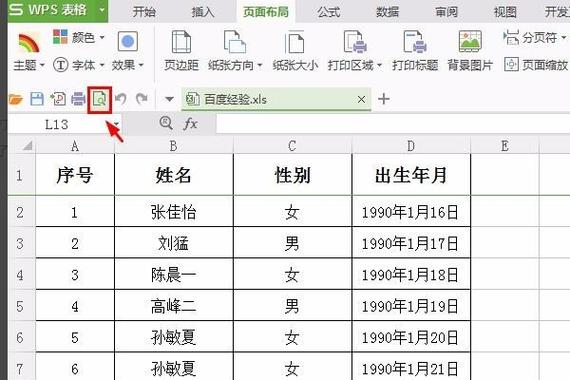Viewport: 570px width, 380px height.
Task: Undo the last action
Action: 121,99
